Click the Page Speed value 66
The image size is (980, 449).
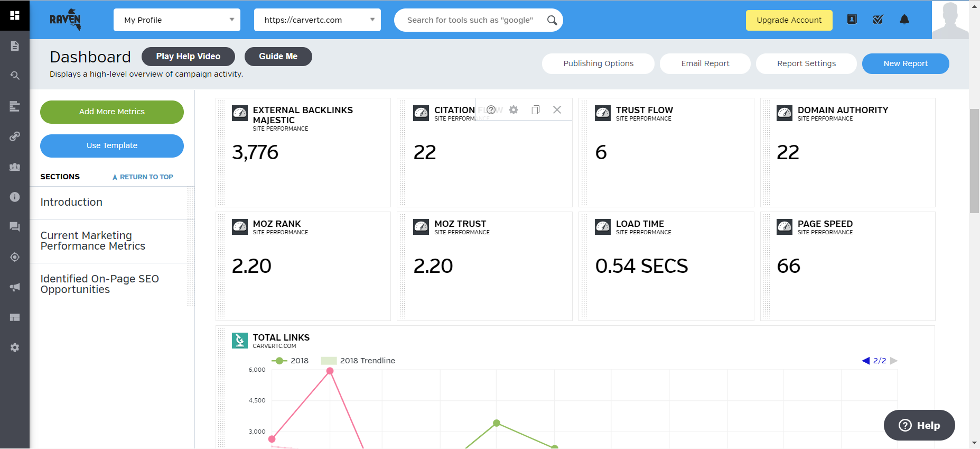tap(789, 266)
